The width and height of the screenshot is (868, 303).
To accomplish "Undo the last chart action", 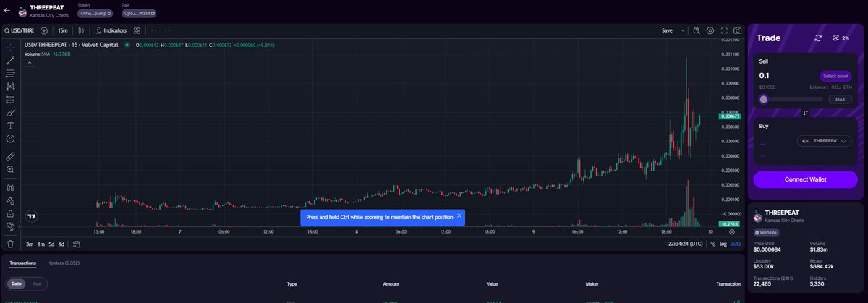I will click(153, 30).
